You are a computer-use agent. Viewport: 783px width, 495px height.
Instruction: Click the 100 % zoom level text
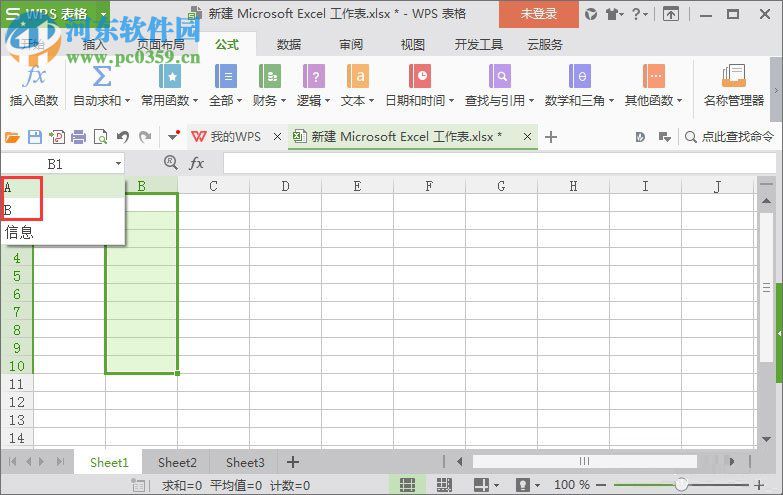pyautogui.click(x=572, y=485)
